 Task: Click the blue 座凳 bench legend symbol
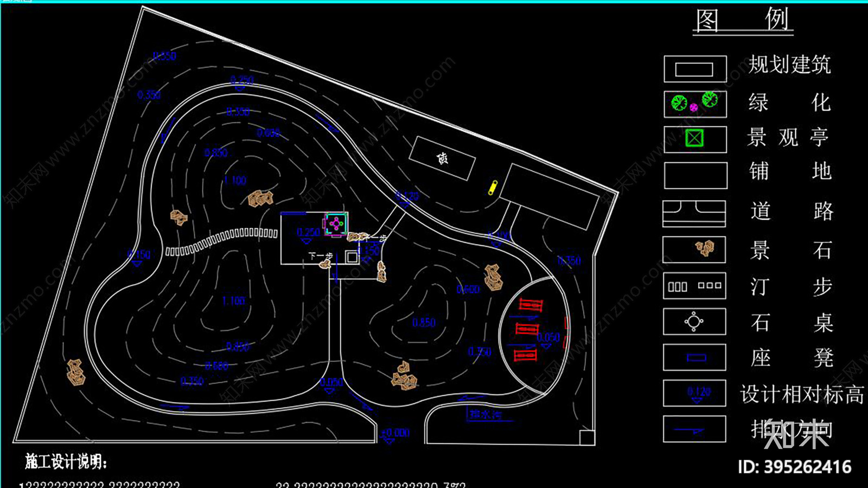[694, 358]
